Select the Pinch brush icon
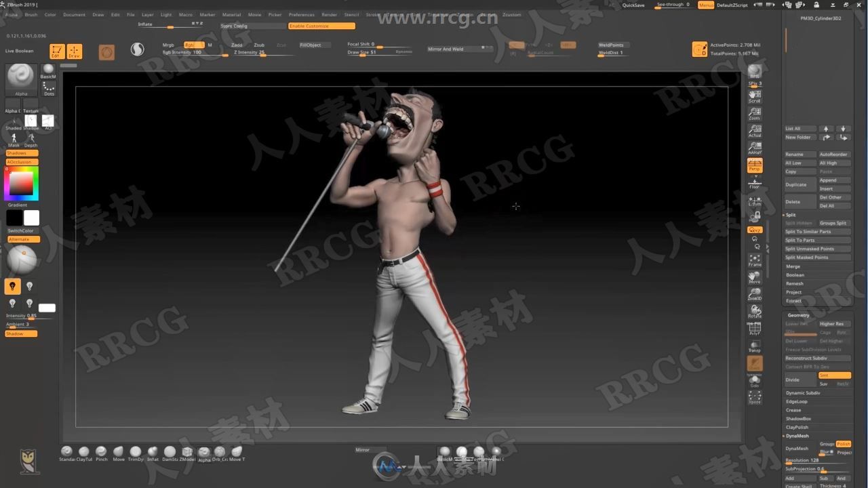Viewport: 868px width, 488px height. (101, 453)
